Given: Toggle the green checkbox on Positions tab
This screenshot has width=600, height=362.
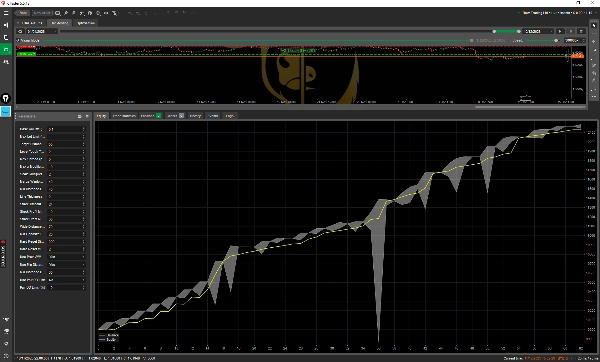Looking at the screenshot, I should [x=158, y=116].
